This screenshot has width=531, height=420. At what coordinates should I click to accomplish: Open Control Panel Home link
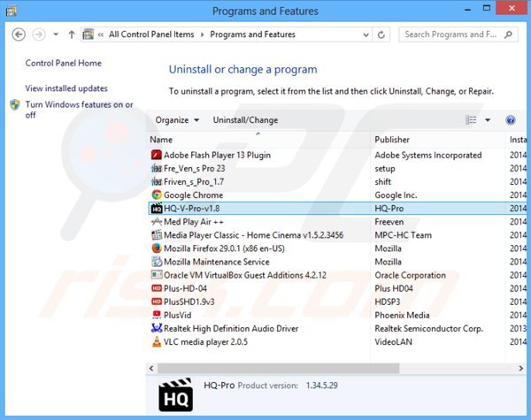64,64
